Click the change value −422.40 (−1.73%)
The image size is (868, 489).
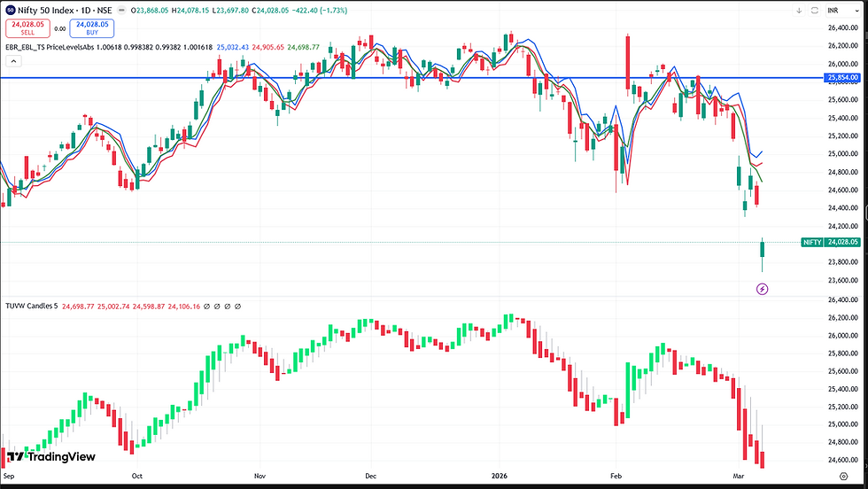pyautogui.click(x=320, y=10)
